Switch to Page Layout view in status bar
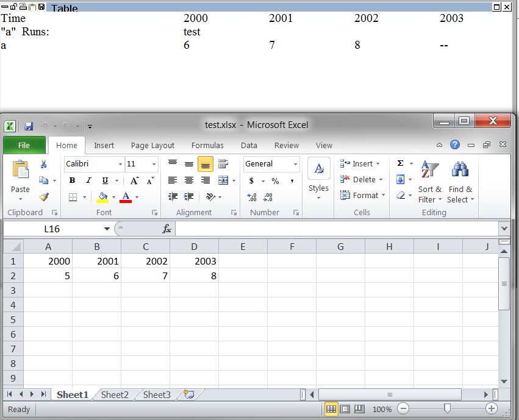This screenshot has height=420, width=519. coord(345,409)
